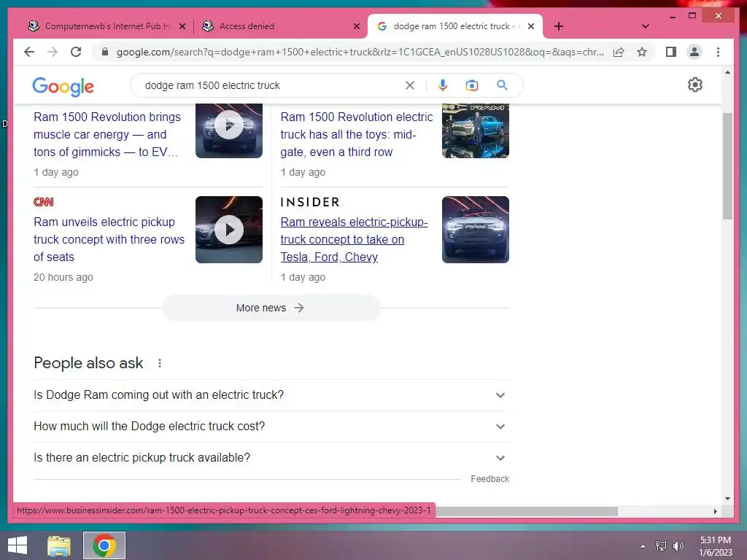Screen dimensions: 747x560
Task: Open the Insider article truck thumbnail
Action: click(476, 230)
